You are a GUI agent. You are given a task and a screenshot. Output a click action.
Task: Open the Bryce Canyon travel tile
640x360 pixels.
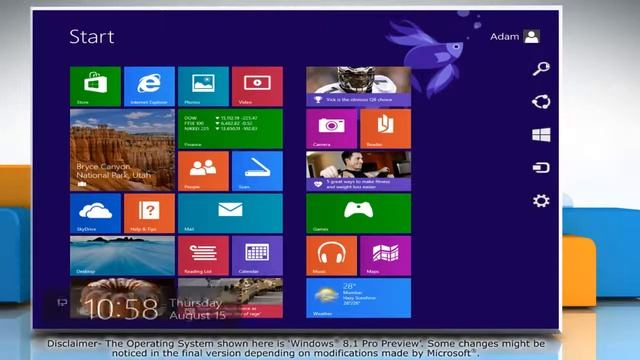pyautogui.click(x=122, y=150)
